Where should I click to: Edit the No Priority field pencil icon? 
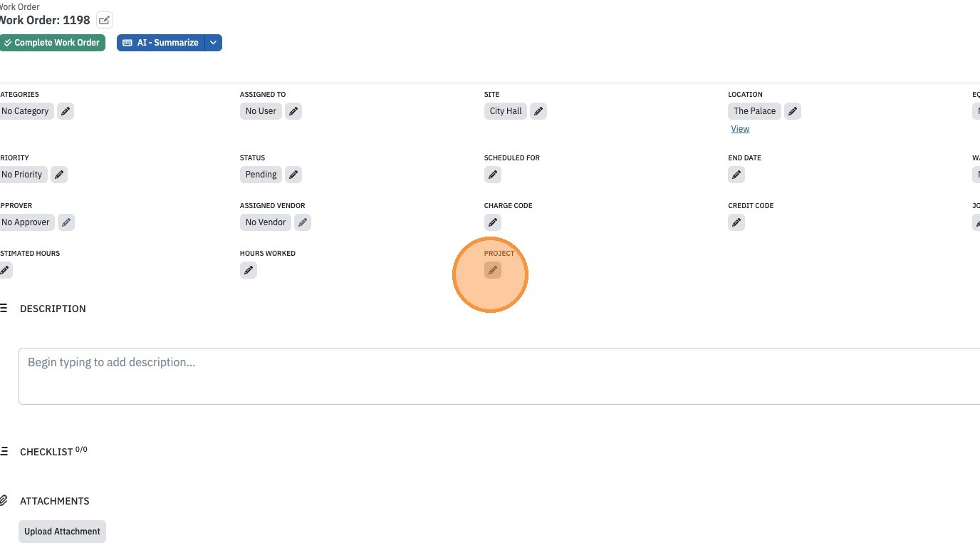tap(59, 175)
